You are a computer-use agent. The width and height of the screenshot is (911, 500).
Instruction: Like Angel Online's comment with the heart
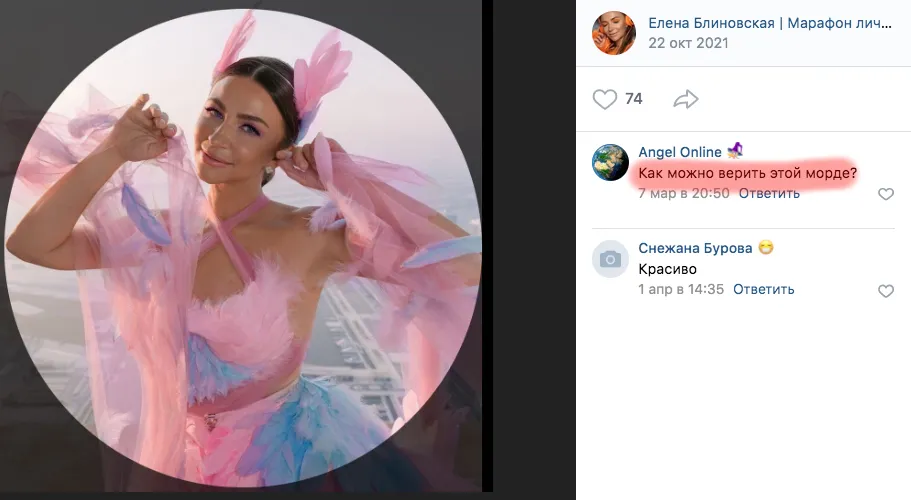[x=885, y=194]
